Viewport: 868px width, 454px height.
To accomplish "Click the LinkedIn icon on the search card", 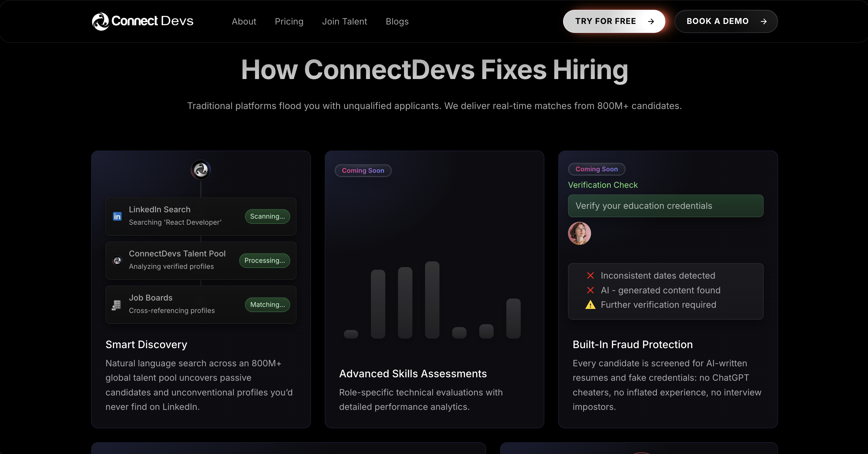I will click(x=117, y=216).
